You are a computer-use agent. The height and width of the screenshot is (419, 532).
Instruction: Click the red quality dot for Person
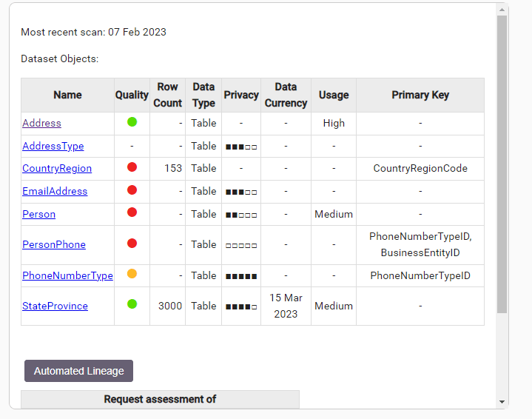pyautogui.click(x=132, y=212)
